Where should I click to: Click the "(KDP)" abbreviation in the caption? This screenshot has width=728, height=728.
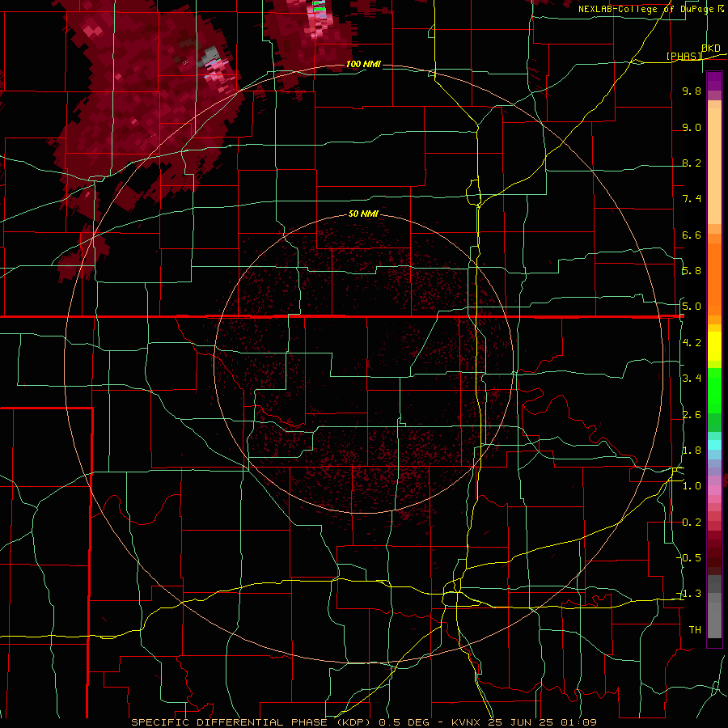(x=353, y=722)
